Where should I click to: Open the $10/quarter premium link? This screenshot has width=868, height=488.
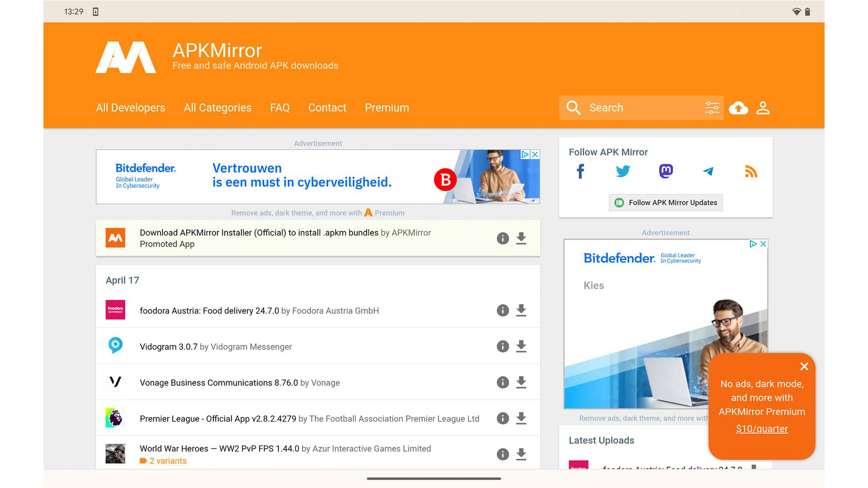761,429
